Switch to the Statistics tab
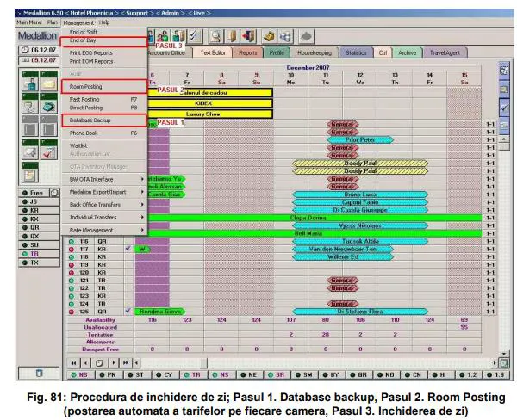This screenshot has height=420, width=517. click(356, 52)
